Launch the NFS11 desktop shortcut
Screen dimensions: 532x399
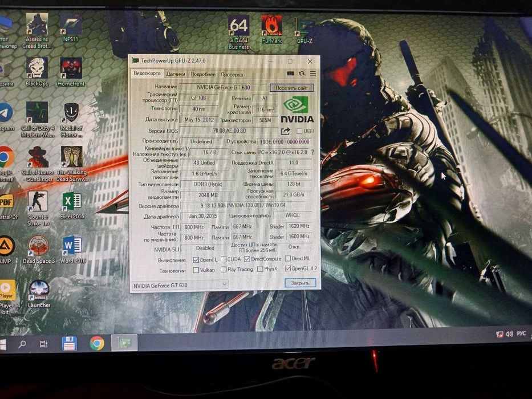(x=71, y=28)
